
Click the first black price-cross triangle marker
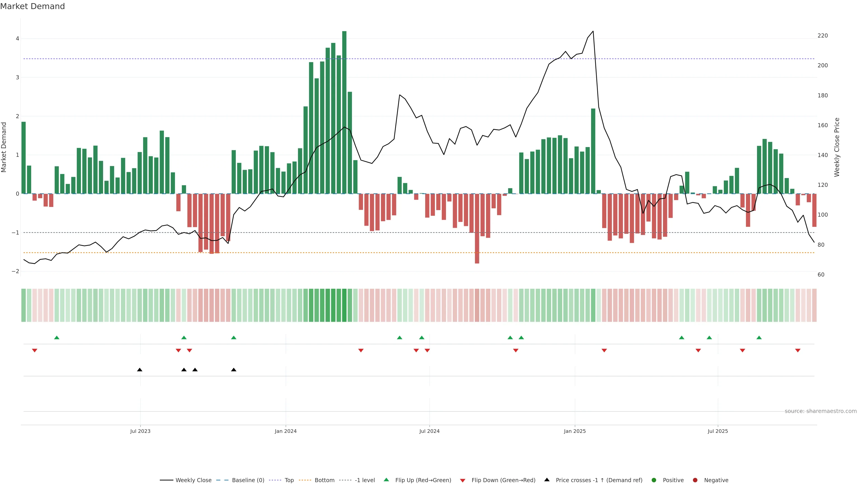[x=140, y=370]
